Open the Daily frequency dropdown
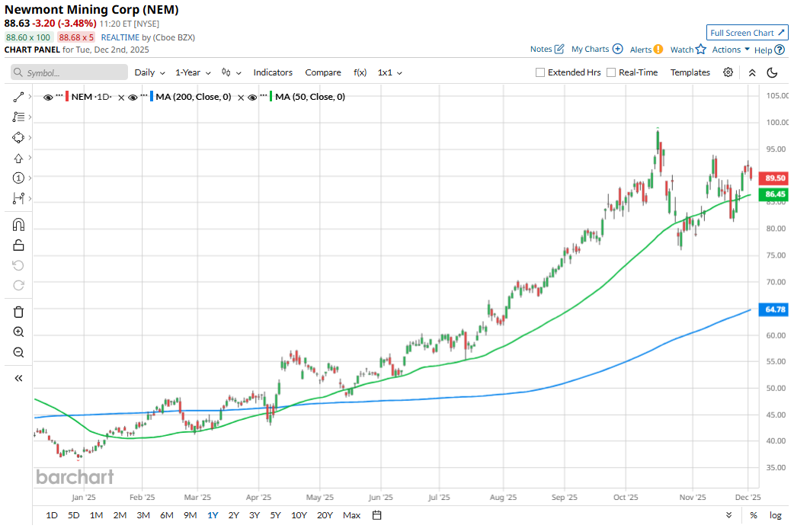 pyautogui.click(x=149, y=72)
